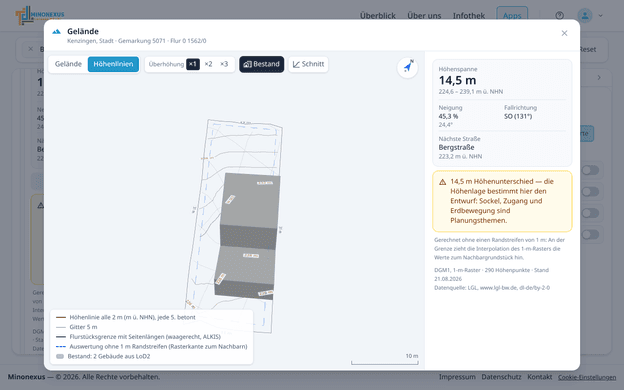Viewport: 624px width, 390px height.
Task: Click the Bergstraße street name
Action: click(456, 147)
